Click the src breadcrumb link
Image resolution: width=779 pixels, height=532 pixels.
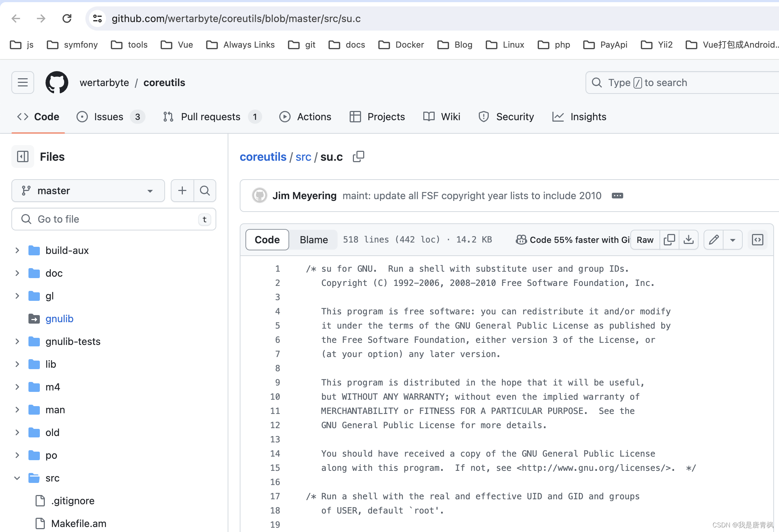pos(302,156)
